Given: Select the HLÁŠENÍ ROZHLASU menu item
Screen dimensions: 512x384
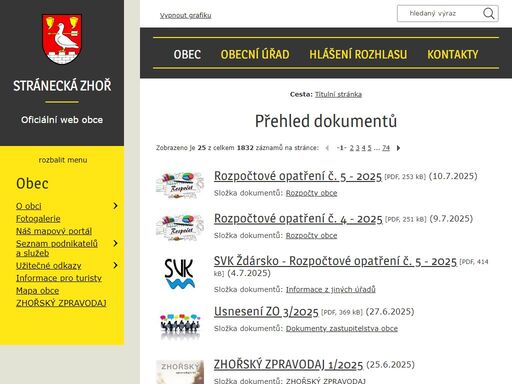Looking at the screenshot, I should pyautogui.click(x=358, y=54).
